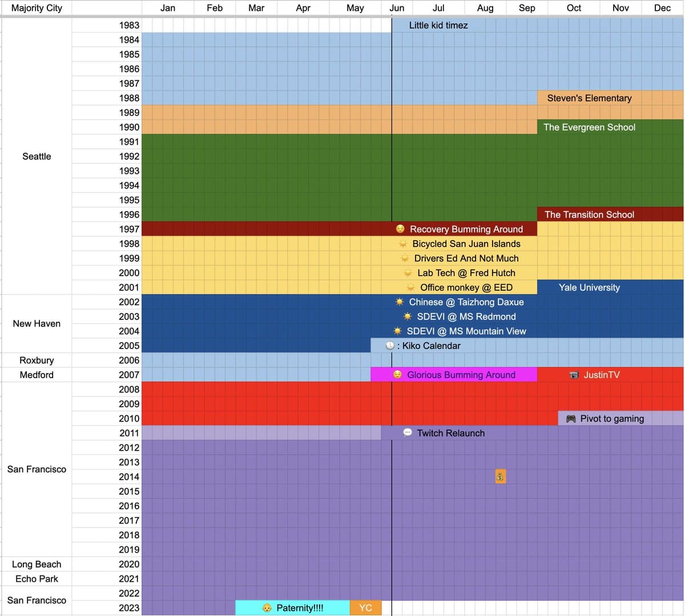This screenshot has height=616, width=685.
Task: Select the Jul column header
Action: pos(438,8)
